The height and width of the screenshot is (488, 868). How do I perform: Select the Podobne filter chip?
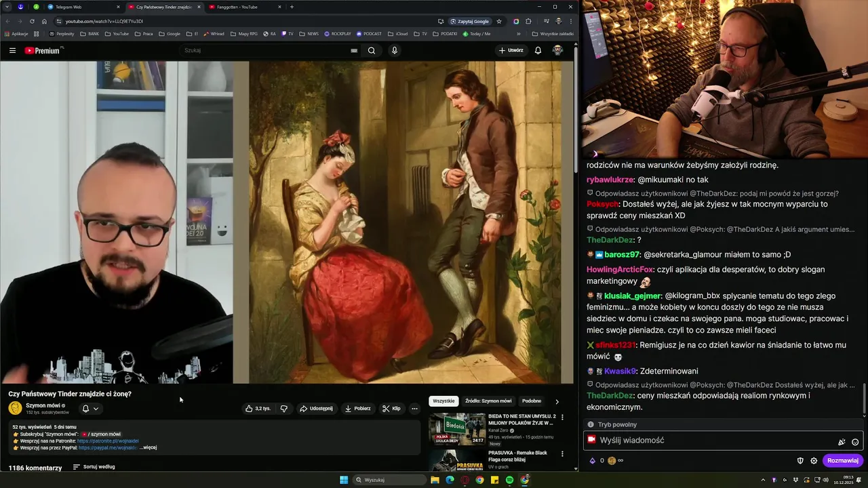532,401
